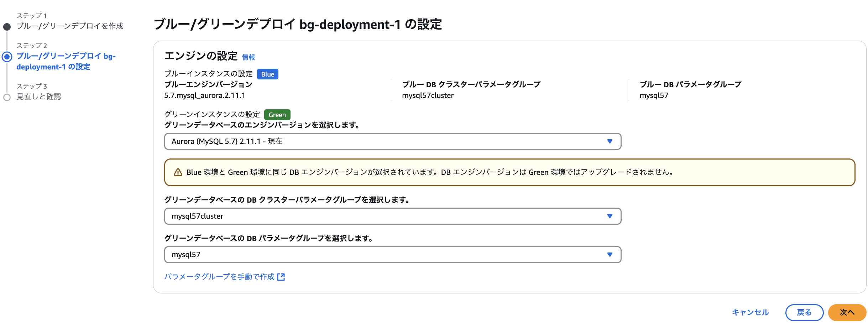The width and height of the screenshot is (868, 323).
Task: Select current step bg-deployment-1 の設定
Action: (66, 61)
